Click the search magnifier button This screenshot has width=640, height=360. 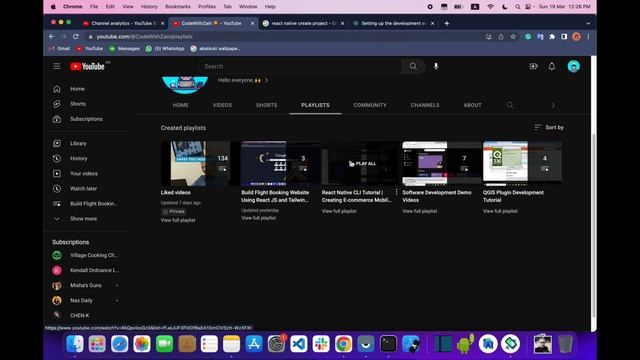[413, 66]
